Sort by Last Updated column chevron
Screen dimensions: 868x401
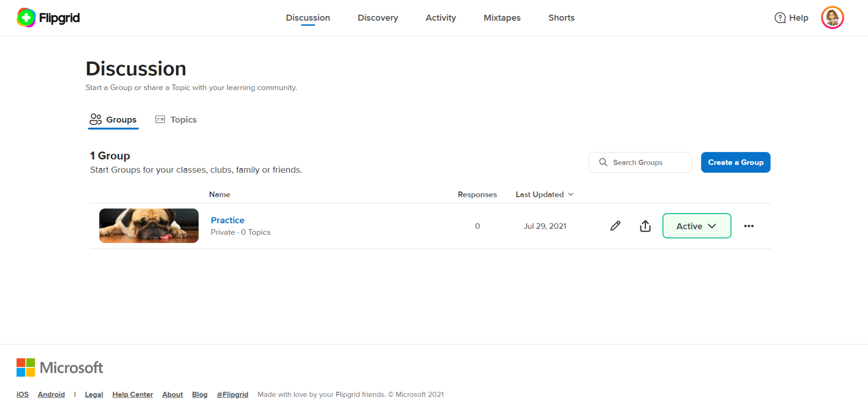pyautogui.click(x=571, y=194)
